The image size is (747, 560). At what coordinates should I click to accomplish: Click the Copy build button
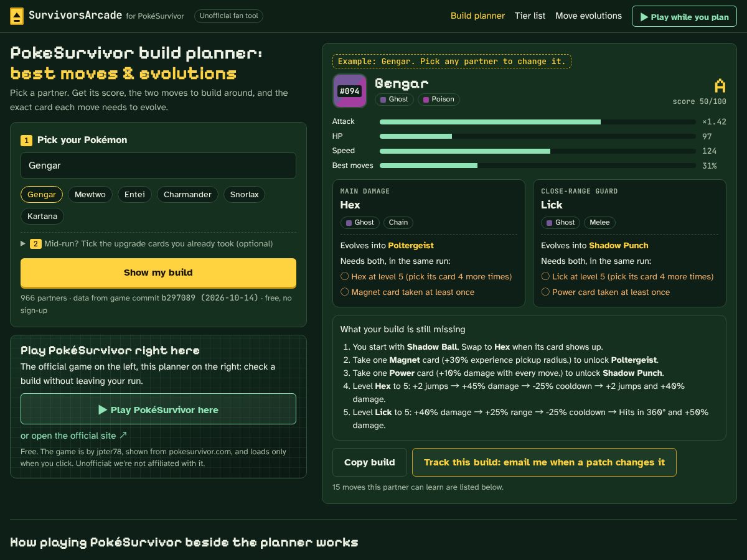click(370, 462)
